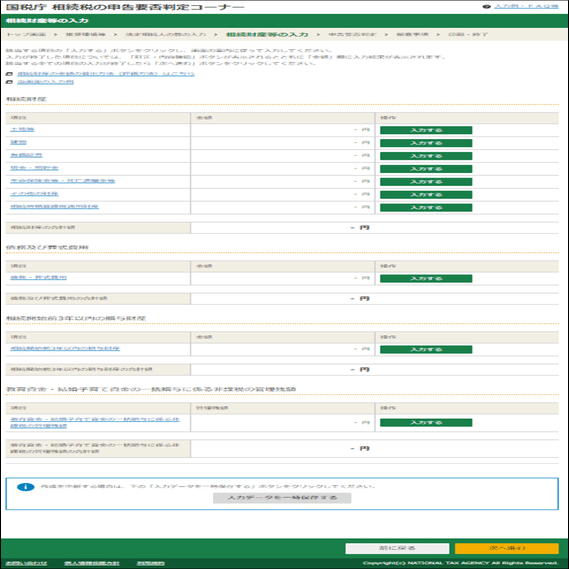Open the 土地等 item link
The image size is (569, 569).
point(22,130)
